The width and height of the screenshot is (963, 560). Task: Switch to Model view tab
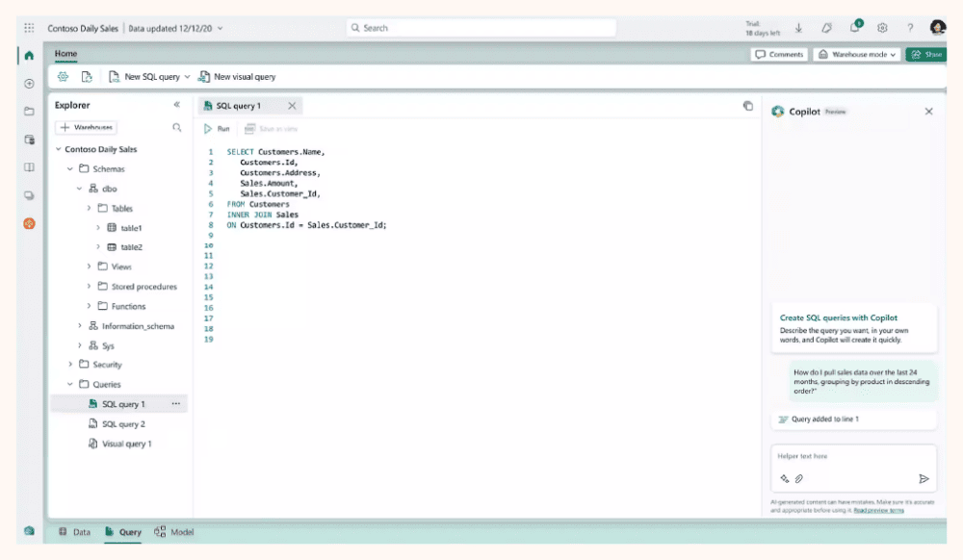173,532
